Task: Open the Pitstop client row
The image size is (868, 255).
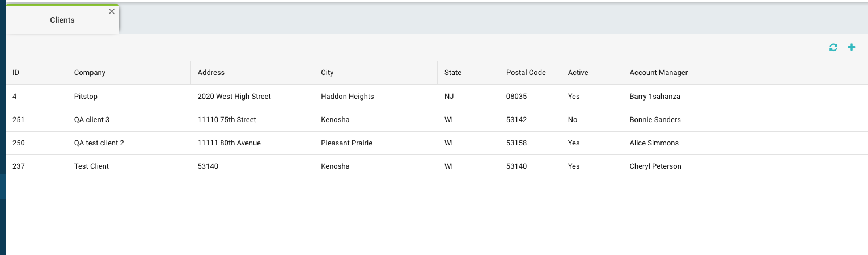Action: tap(437, 97)
